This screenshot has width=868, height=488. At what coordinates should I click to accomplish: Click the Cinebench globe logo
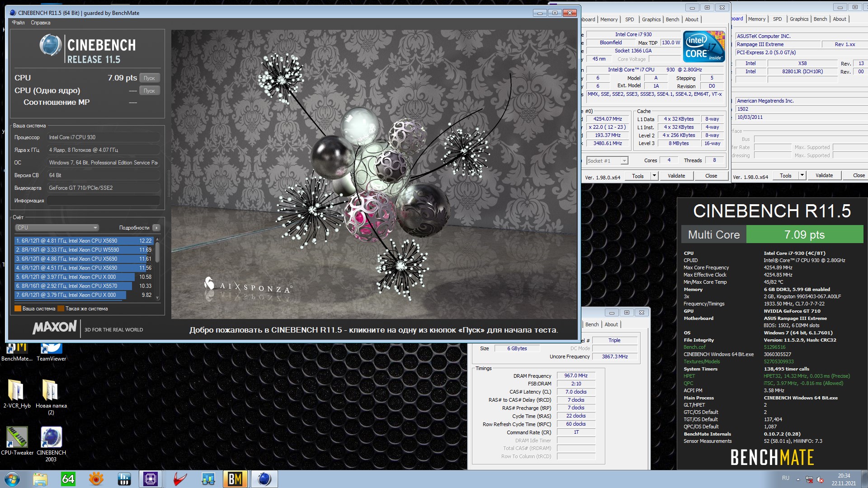50,46
